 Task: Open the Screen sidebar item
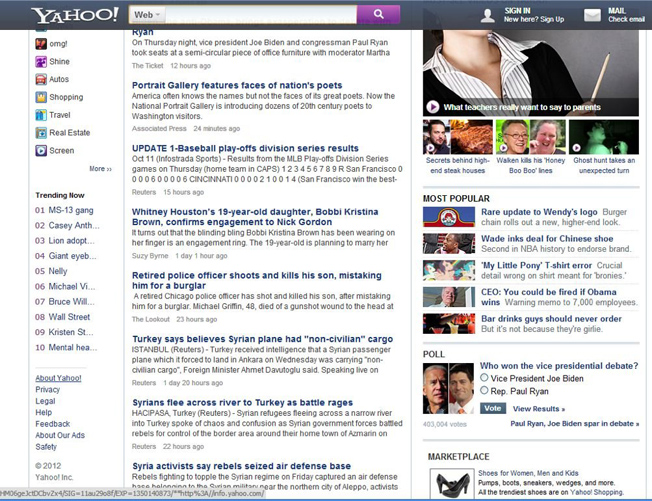[x=61, y=151]
